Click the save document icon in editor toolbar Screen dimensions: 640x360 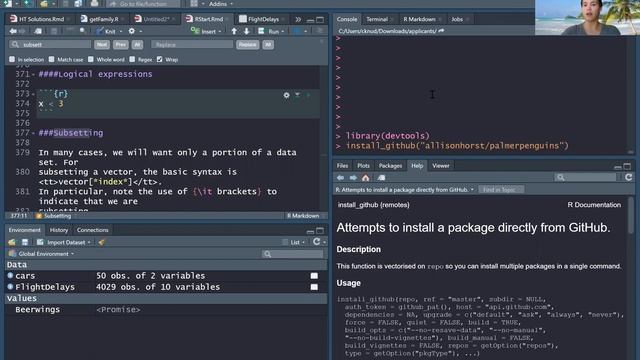coord(54,31)
